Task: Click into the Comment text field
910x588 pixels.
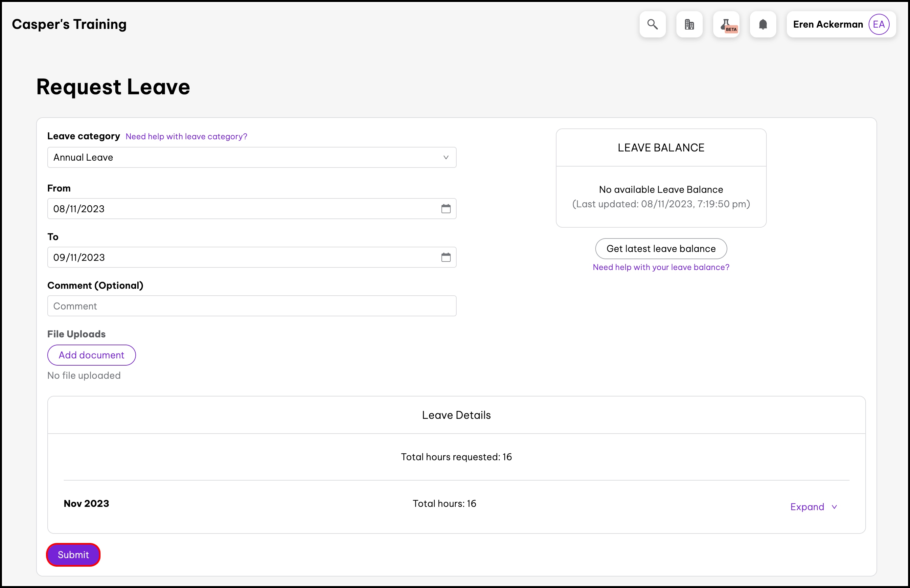Action: [x=251, y=306]
